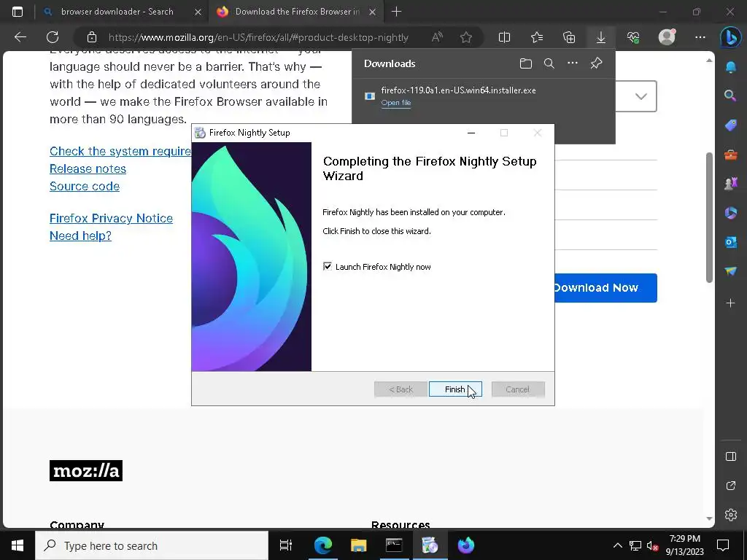747x560 pixels.
Task: Turn on Read aloud icon in address bar
Action: click(437, 37)
